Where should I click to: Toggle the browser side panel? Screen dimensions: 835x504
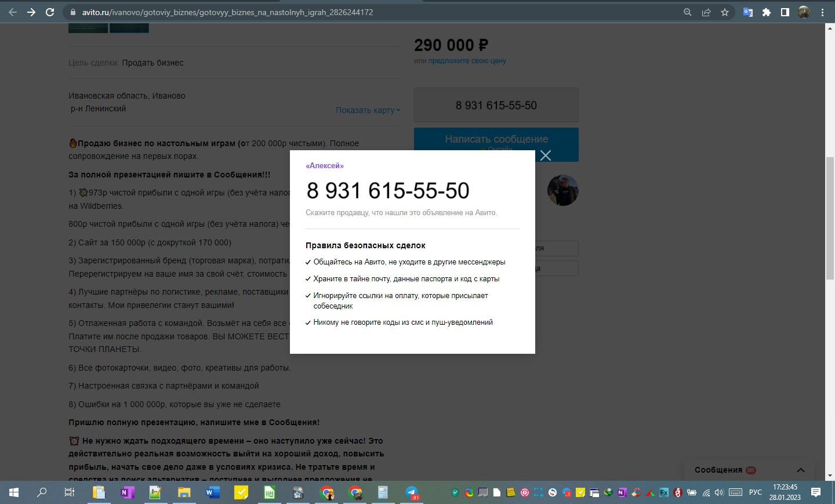[x=785, y=12]
